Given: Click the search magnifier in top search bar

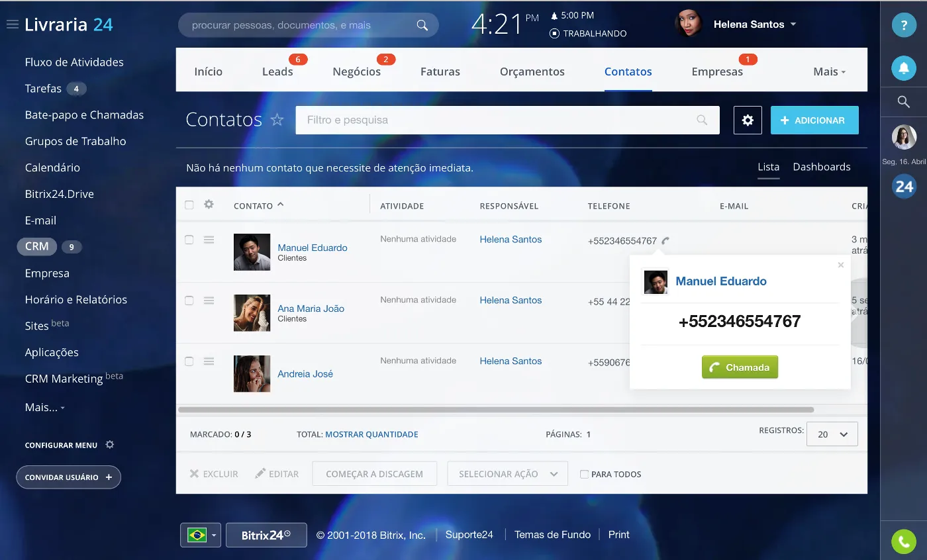Looking at the screenshot, I should [422, 25].
